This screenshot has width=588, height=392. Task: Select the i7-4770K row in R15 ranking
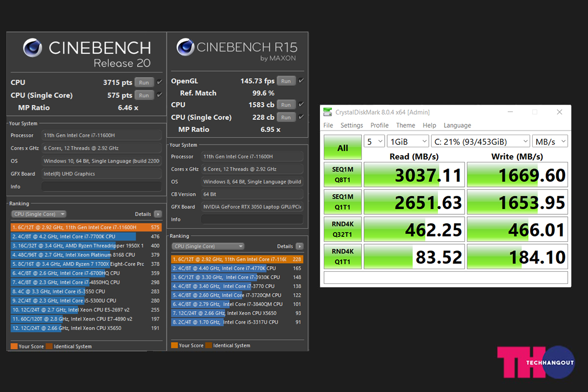pyautogui.click(x=237, y=268)
